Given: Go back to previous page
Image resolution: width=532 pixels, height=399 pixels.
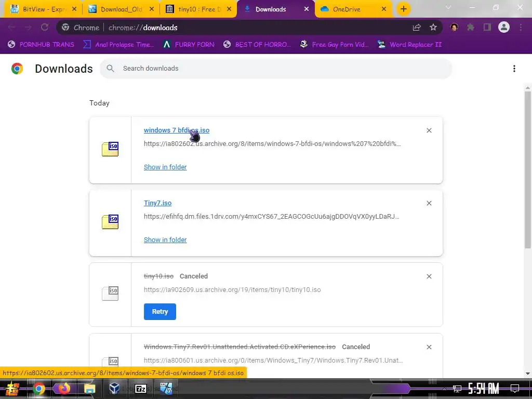Looking at the screenshot, I should 11,27.
